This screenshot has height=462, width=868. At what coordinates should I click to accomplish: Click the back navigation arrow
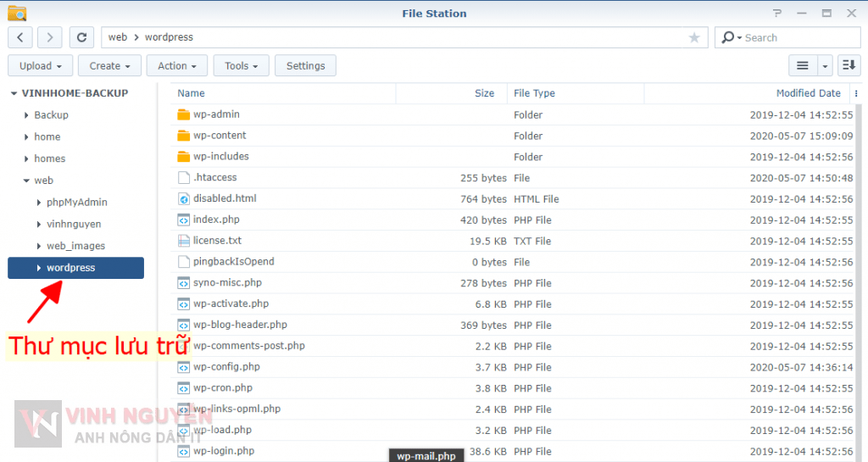click(x=20, y=37)
